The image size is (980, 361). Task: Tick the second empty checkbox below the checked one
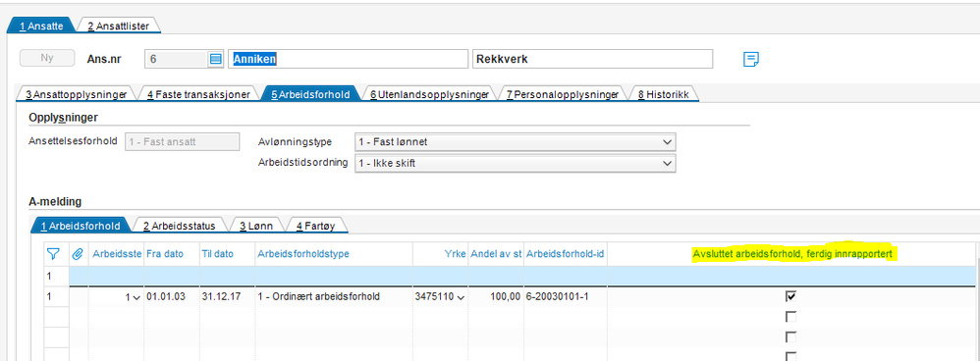coord(790,337)
